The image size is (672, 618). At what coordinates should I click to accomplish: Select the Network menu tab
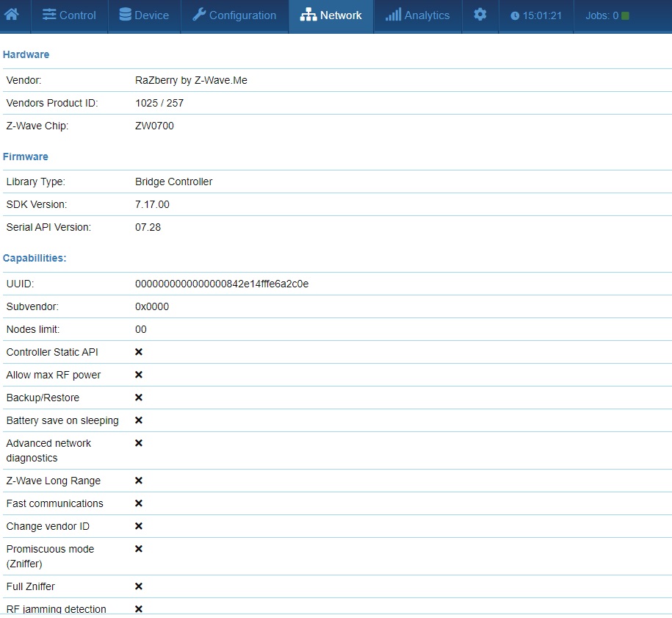(x=331, y=15)
